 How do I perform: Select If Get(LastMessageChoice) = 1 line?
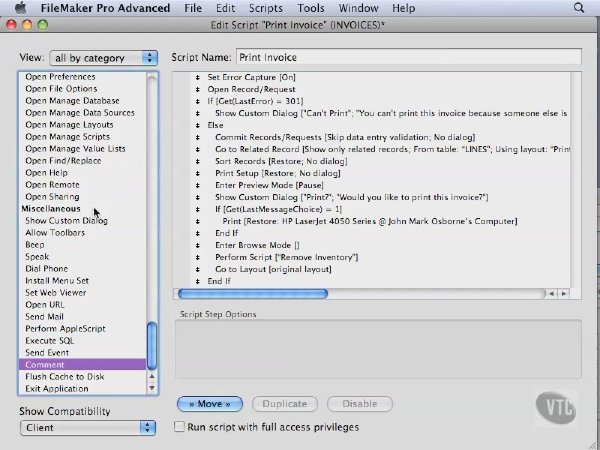278,209
